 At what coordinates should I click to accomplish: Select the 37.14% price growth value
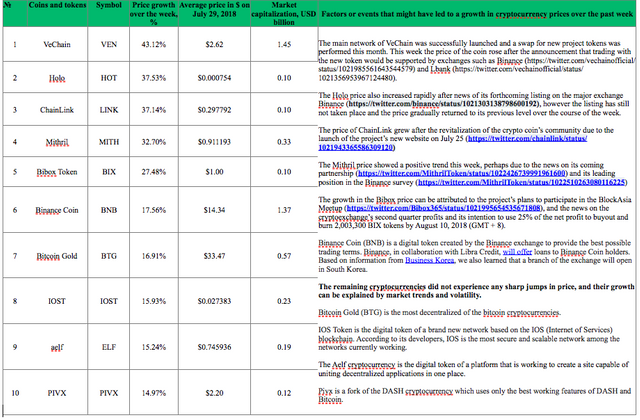[x=153, y=110]
